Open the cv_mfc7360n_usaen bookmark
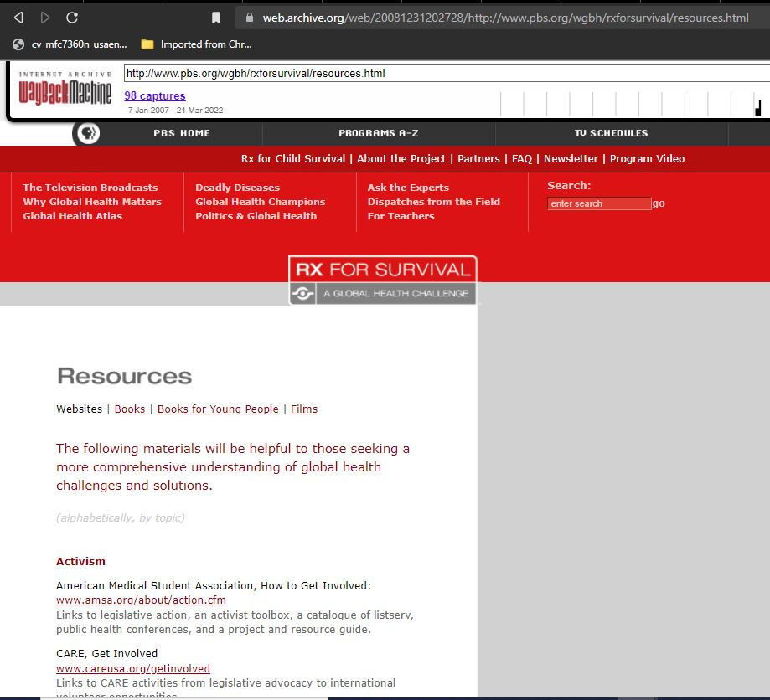Screen dimensions: 770x700 [70, 44]
